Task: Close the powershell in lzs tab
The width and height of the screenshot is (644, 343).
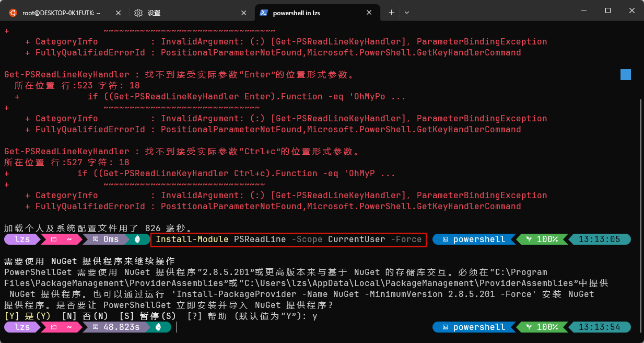Action: (370, 13)
